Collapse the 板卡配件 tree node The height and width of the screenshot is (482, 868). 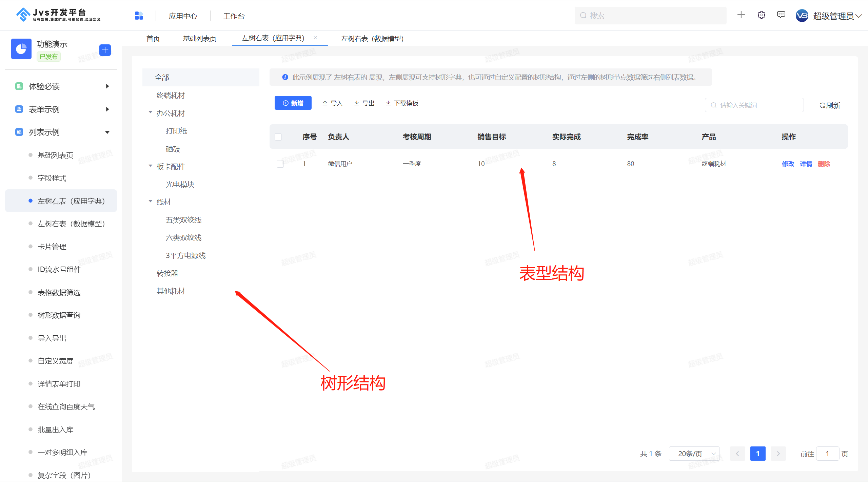(151, 166)
